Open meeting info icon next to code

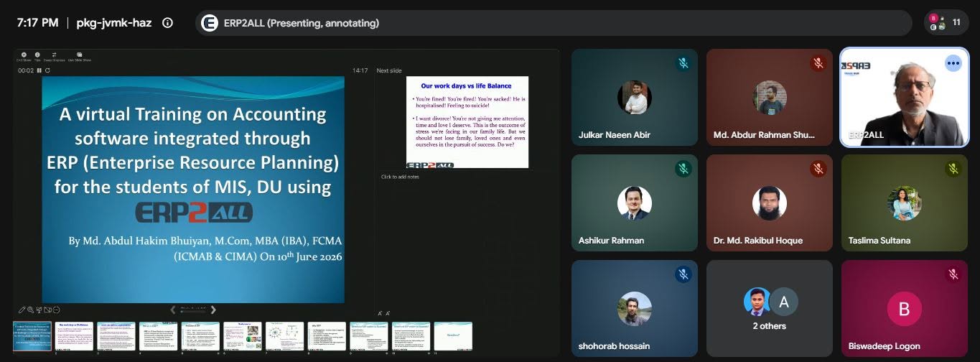point(167,22)
